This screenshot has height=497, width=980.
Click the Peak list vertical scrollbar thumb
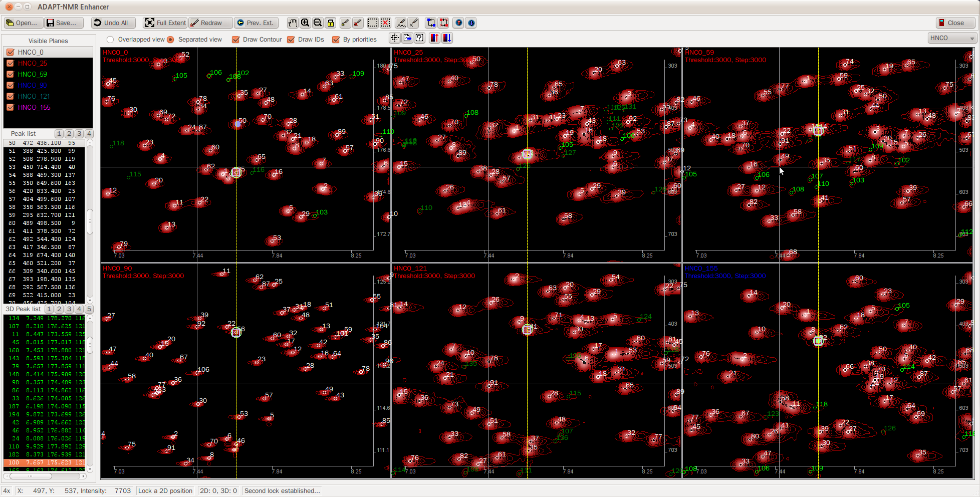90,221
